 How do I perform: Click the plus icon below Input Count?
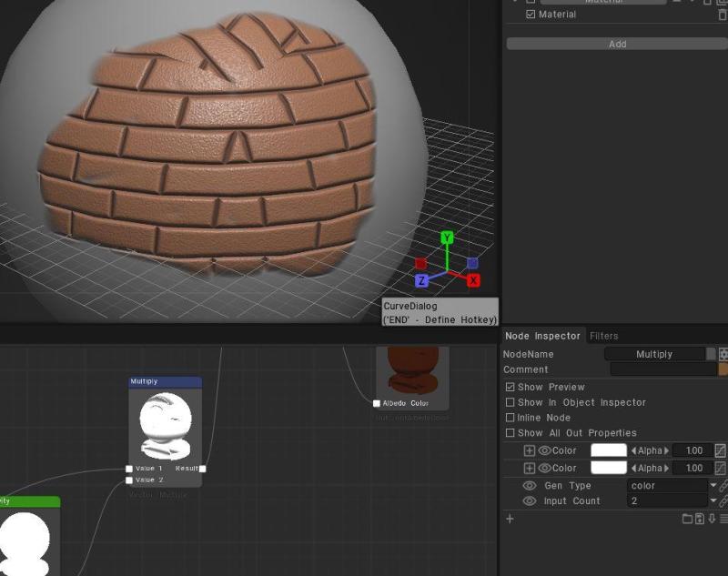click(510, 519)
